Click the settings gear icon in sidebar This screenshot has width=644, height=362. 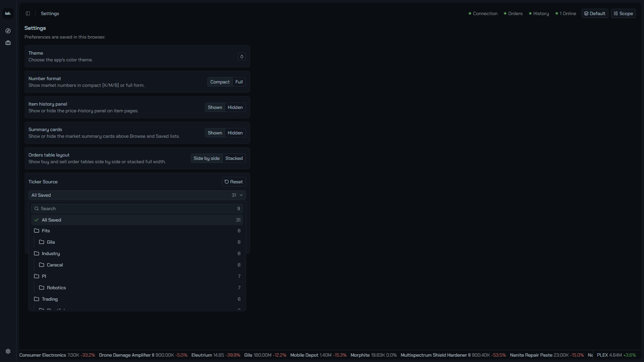tap(8, 351)
